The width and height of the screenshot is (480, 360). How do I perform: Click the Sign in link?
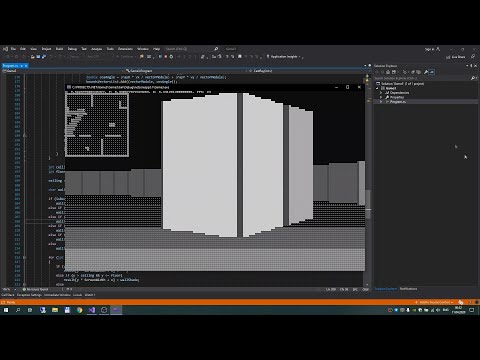(429, 49)
